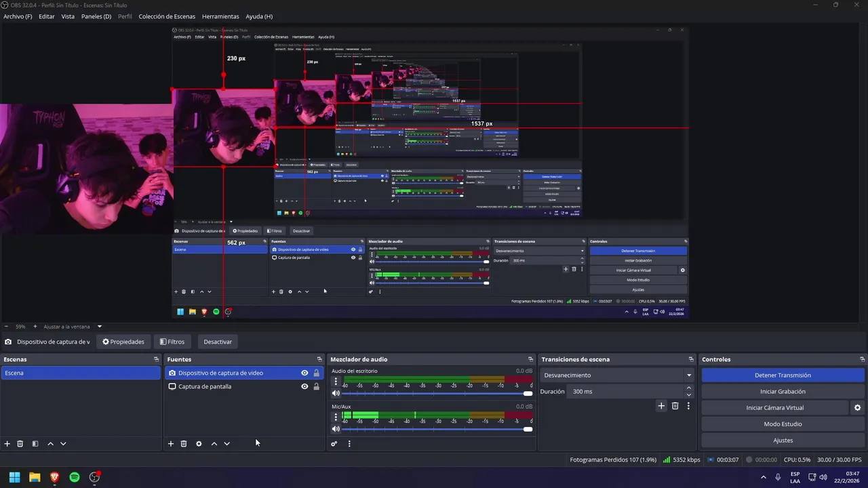Open File Explorer from the taskbar
This screenshot has height=488, width=868.
coord(35,477)
